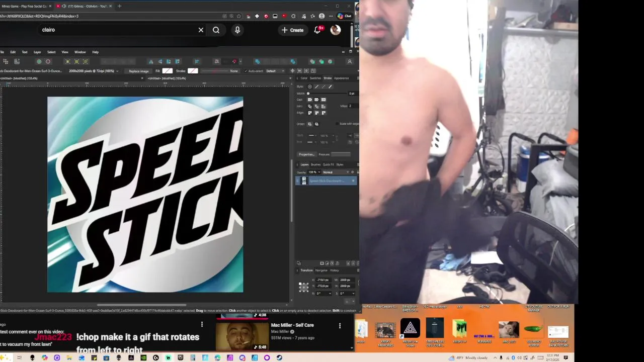Image resolution: width=644 pixels, height=362 pixels.
Task: Select the butt cap stroke option
Action: (x=316, y=100)
